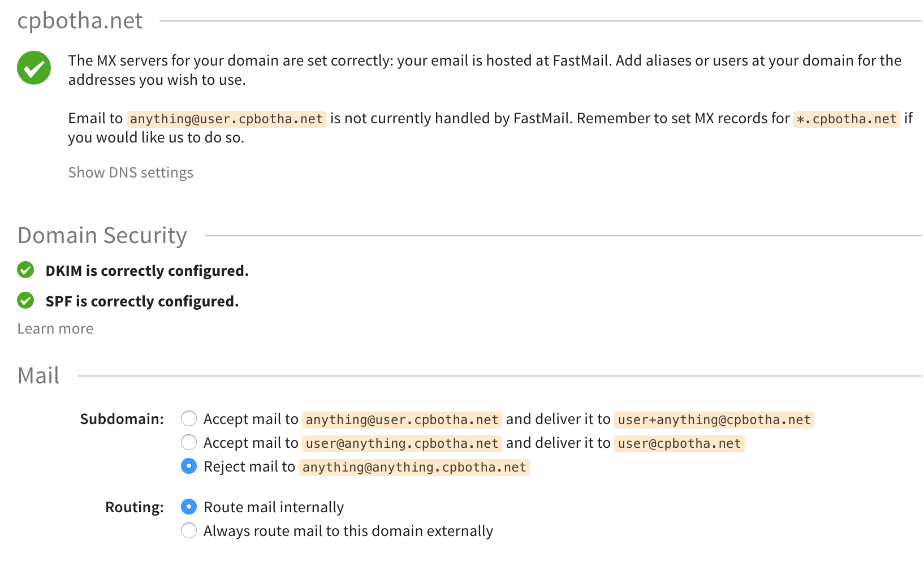924x562 pixels.
Task: Click the green check beside DKIM status
Action: (x=25, y=270)
